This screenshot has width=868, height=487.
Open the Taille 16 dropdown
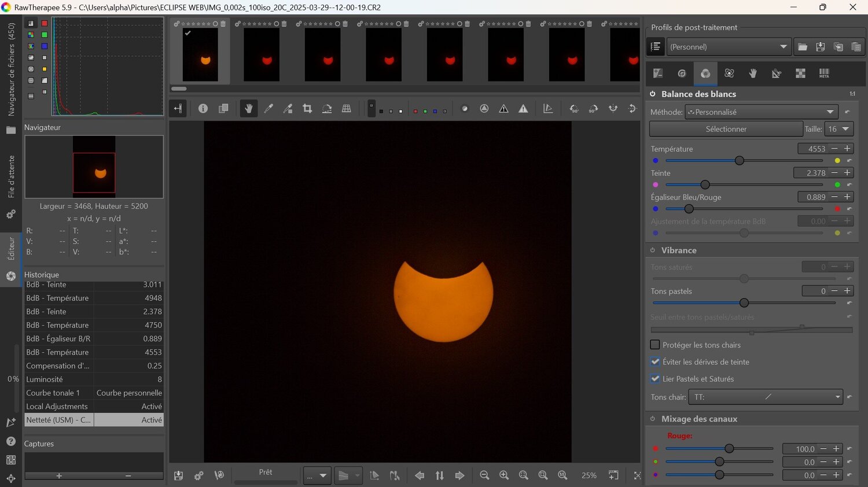pyautogui.click(x=838, y=129)
